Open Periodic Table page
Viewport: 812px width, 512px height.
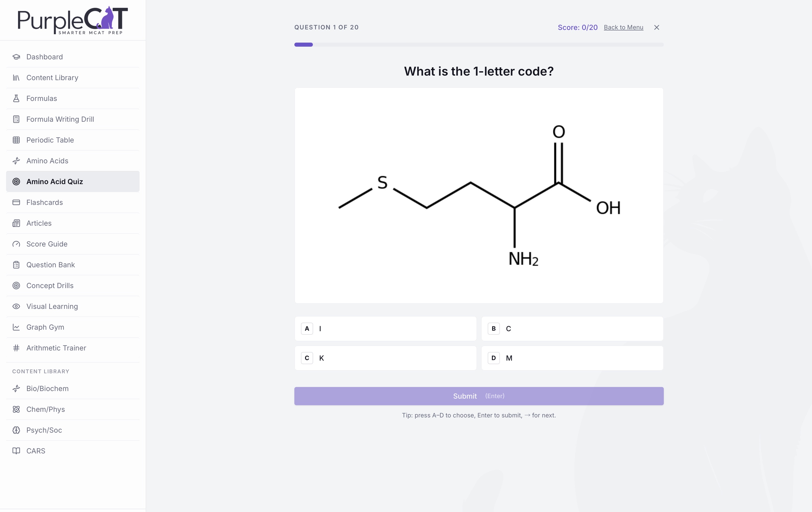(x=73, y=140)
